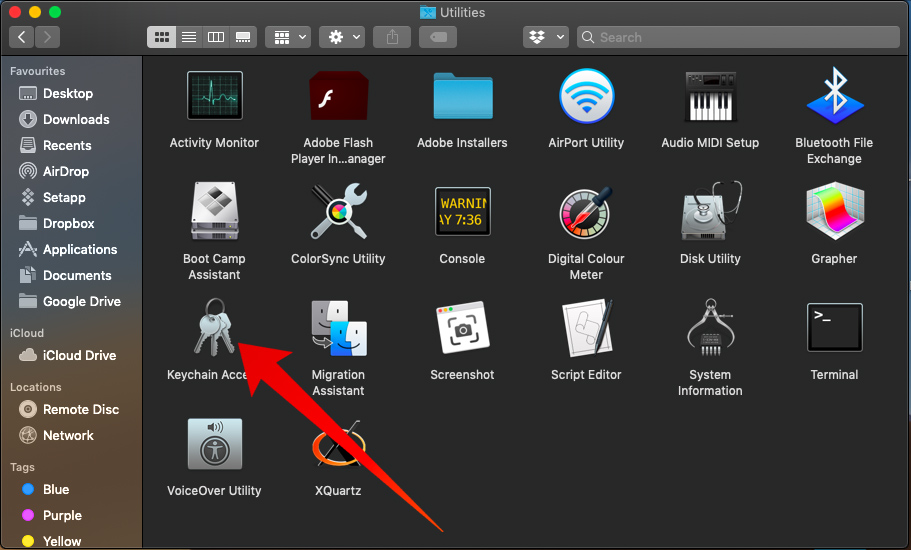Open Migration Assistant
This screenshot has width=911, height=550.
pos(338,328)
